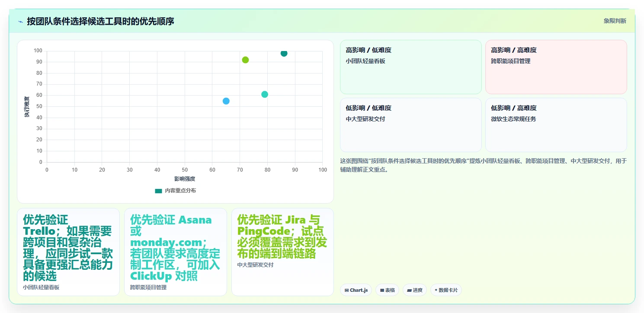Select the lime green scatter point

[245, 60]
